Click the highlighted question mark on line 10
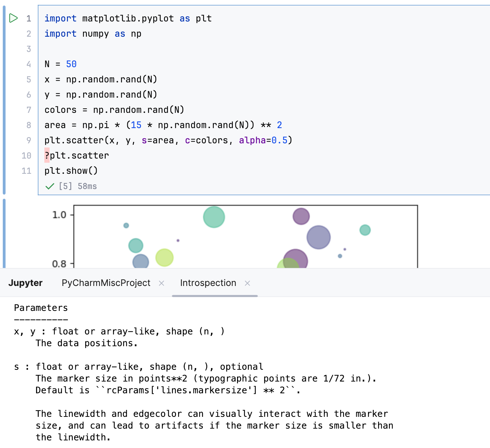This screenshot has height=448, width=490. [x=47, y=155]
